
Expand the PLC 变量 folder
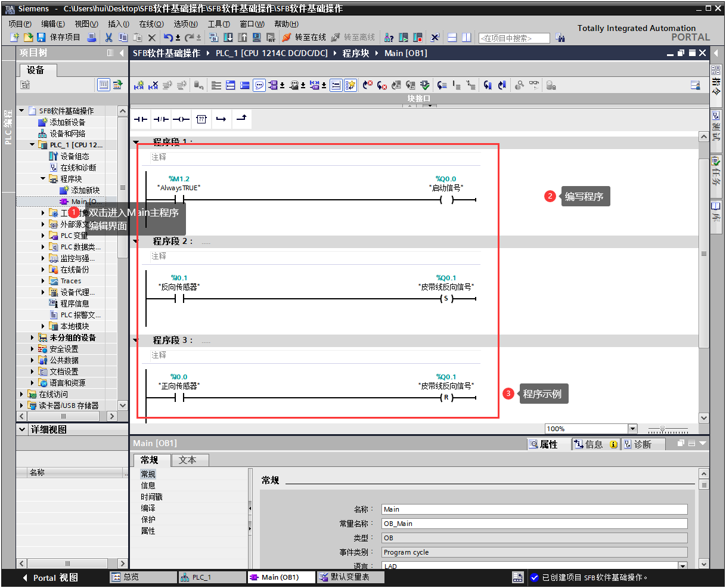[x=44, y=236]
